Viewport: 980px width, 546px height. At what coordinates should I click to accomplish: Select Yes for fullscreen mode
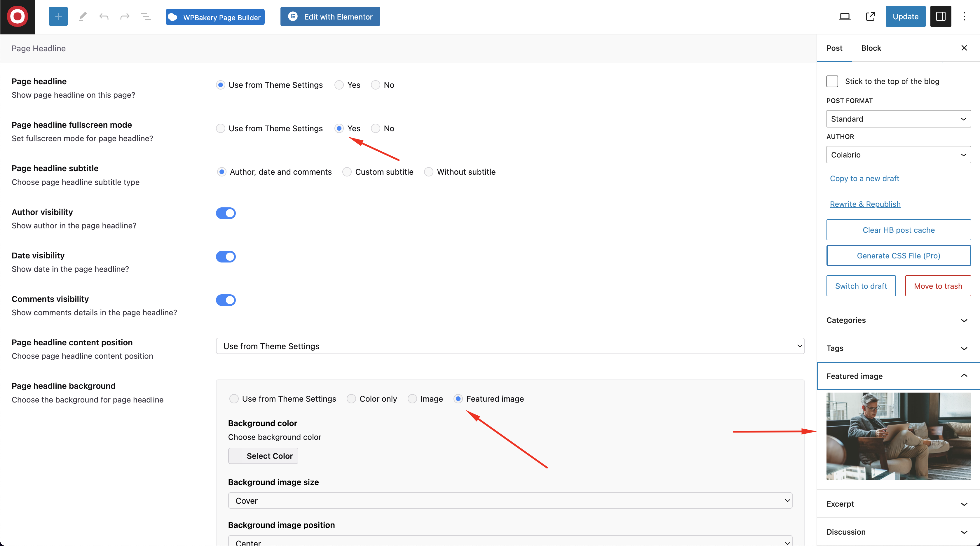[339, 129]
